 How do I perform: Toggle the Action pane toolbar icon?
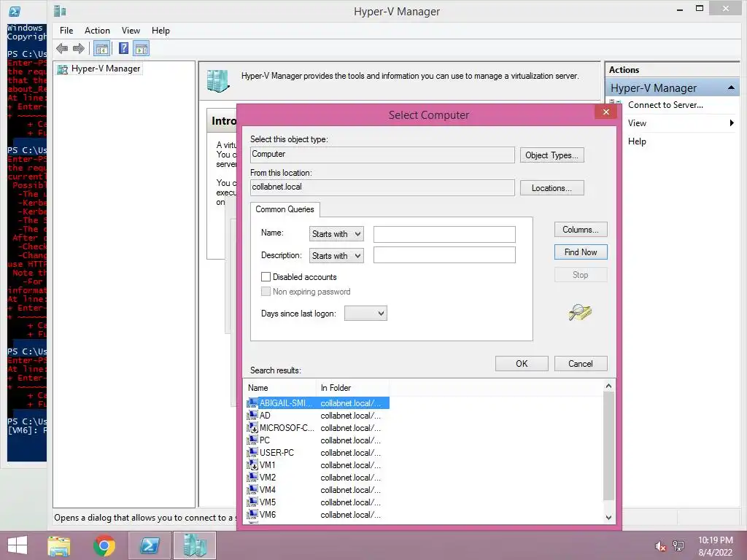[141, 48]
